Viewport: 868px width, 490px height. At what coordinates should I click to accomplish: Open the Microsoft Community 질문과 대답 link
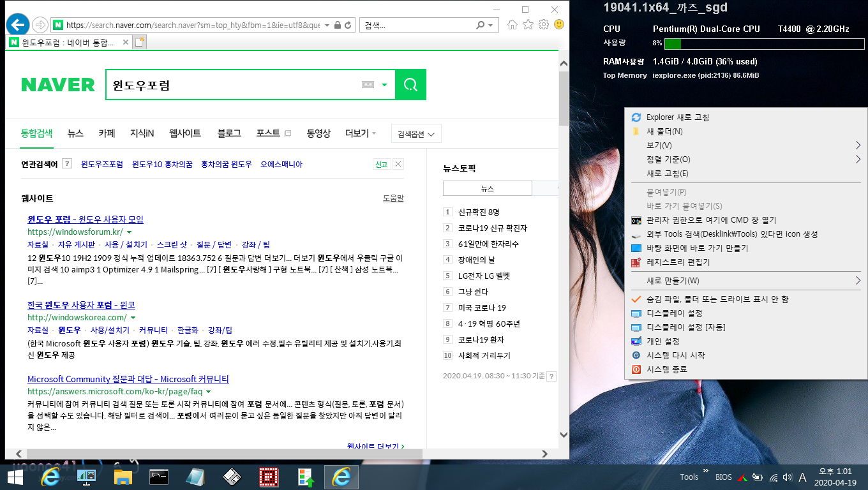point(128,379)
